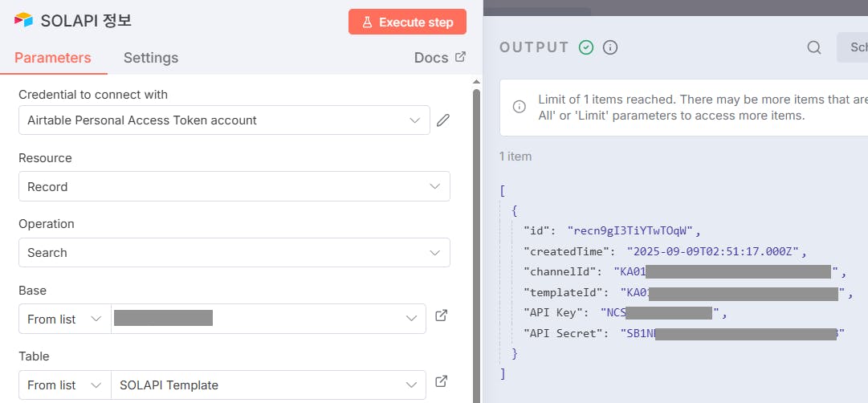Open Table in Airtable external link icon
This screenshot has height=403, width=868.
click(x=441, y=382)
